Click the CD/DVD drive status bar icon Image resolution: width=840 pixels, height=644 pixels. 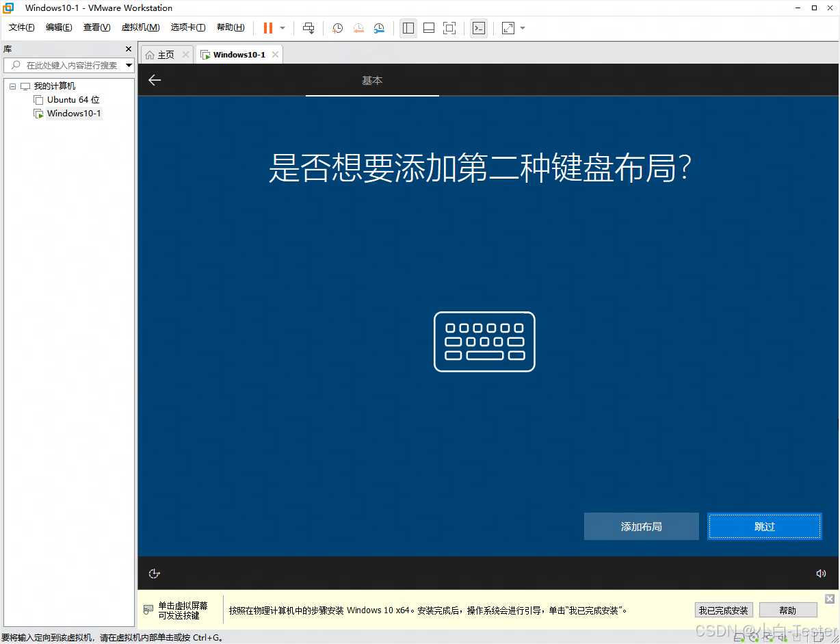[x=754, y=638]
